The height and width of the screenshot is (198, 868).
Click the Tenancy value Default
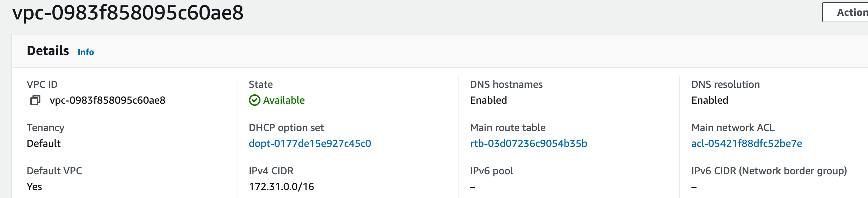pyautogui.click(x=44, y=143)
